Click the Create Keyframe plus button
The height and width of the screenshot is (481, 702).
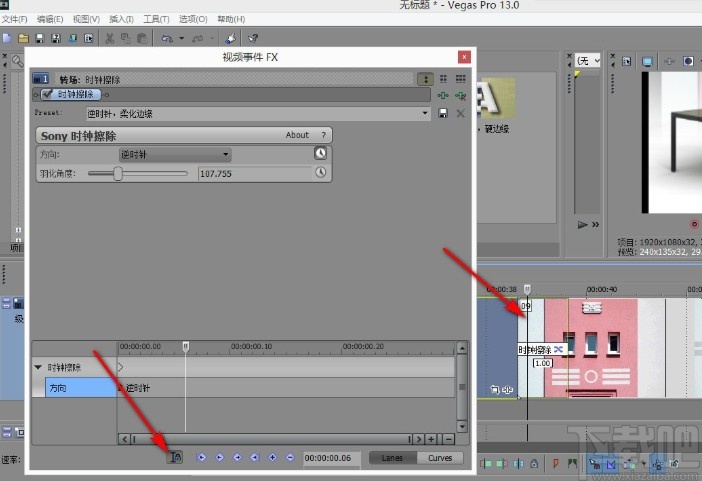[x=272, y=457]
